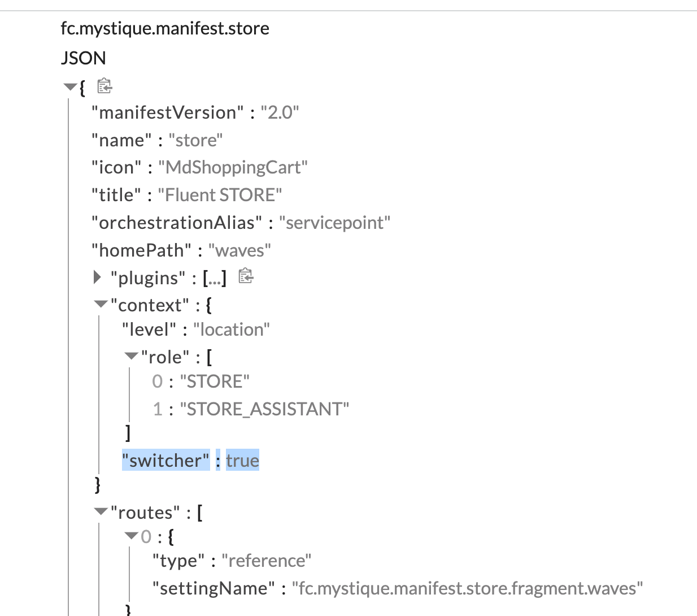Collapse the context object

101,305
